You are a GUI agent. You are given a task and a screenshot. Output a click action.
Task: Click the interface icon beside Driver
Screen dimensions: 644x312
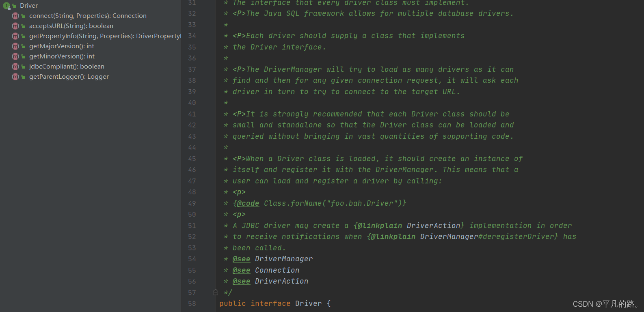(6, 6)
